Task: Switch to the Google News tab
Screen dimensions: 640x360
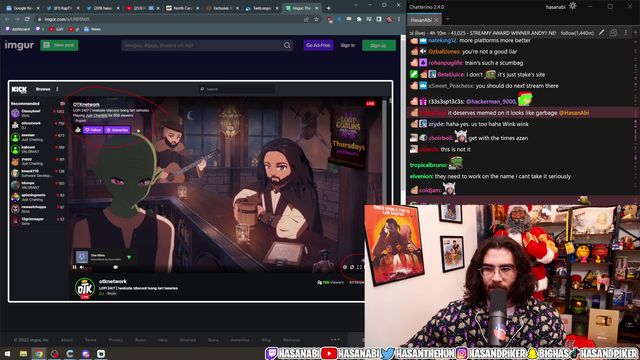Action: pyautogui.click(x=22, y=8)
